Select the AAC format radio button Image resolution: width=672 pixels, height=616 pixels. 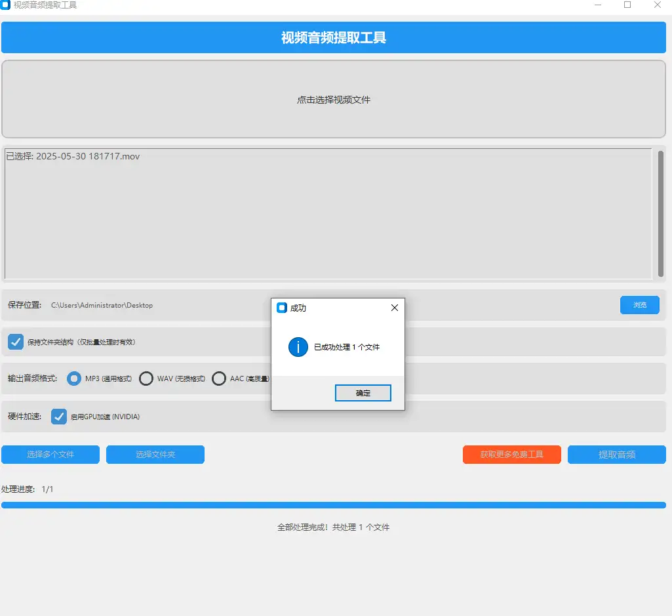click(219, 379)
